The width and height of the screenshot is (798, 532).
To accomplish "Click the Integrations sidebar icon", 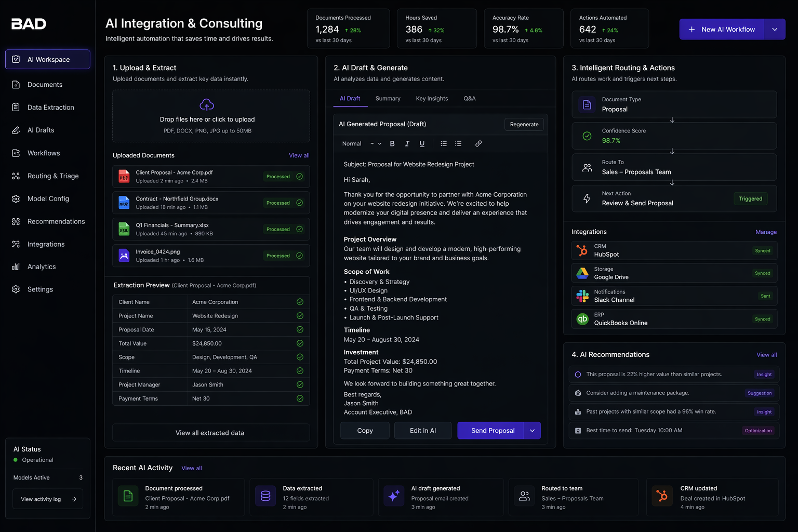I will pyautogui.click(x=16, y=244).
